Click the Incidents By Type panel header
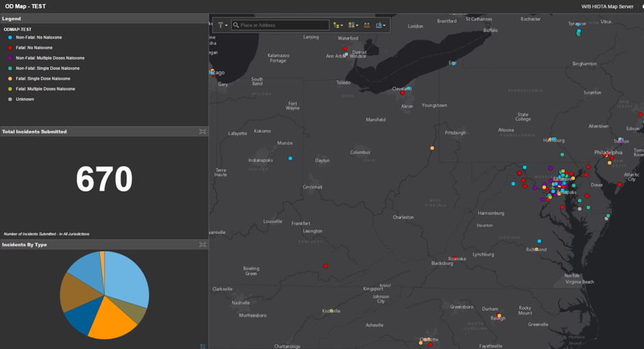This screenshot has width=644, height=349. click(104, 245)
